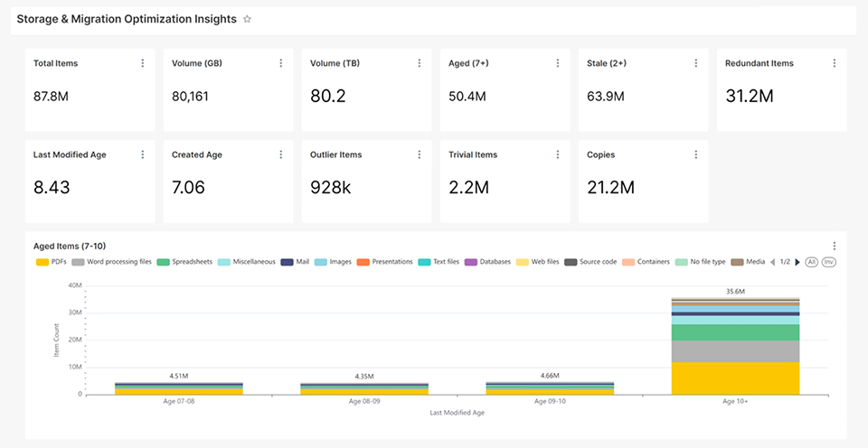Open Copies card options menu

[x=695, y=154]
